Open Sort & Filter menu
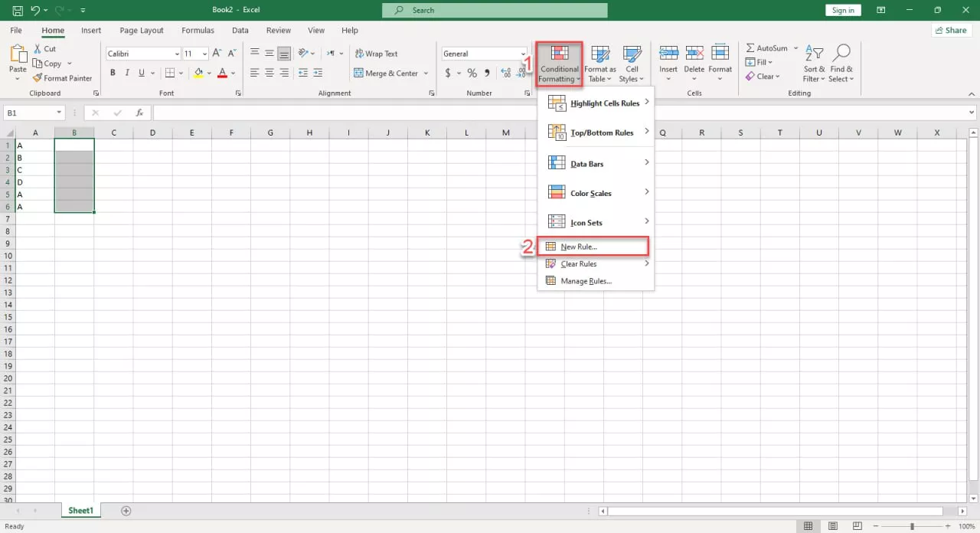Screen dimensions: 980x533 pyautogui.click(x=814, y=64)
